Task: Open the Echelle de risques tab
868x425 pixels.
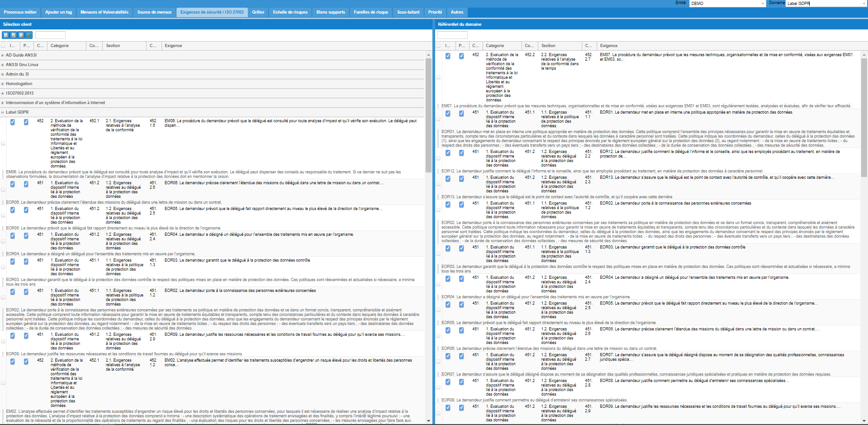Action: click(x=290, y=12)
